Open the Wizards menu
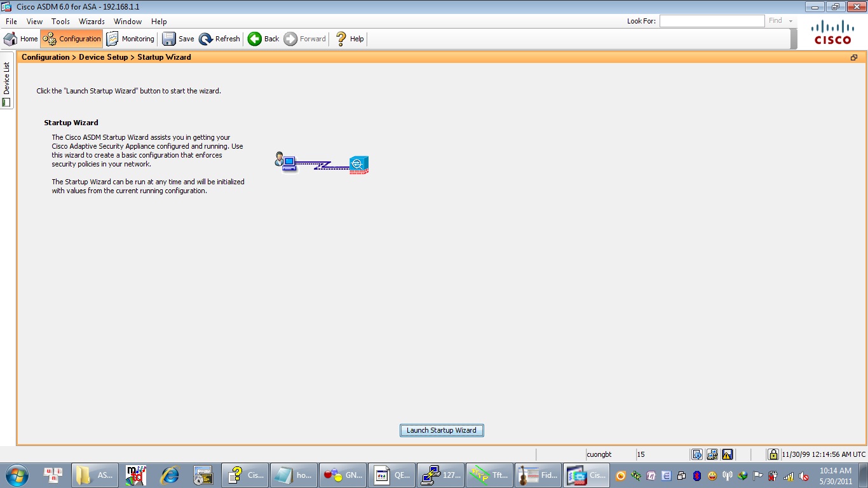 tap(92, 21)
